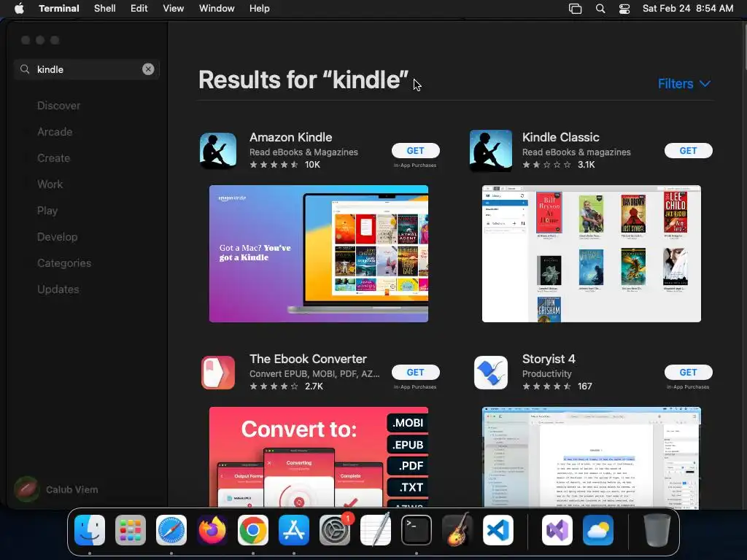Open the Apple menu
This screenshot has height=560, width=747.
pyautogui.click(x=19, y=8)
